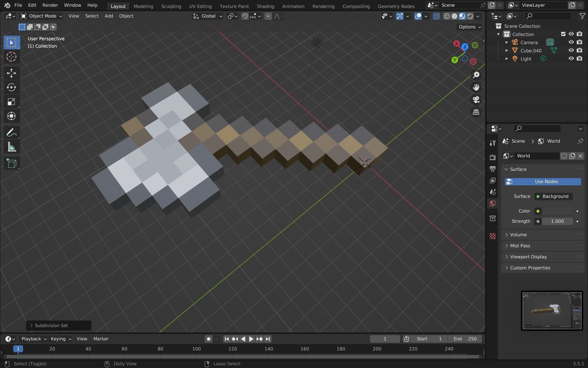
Task: Select the Transform tool
Action: tap(11, 116)
